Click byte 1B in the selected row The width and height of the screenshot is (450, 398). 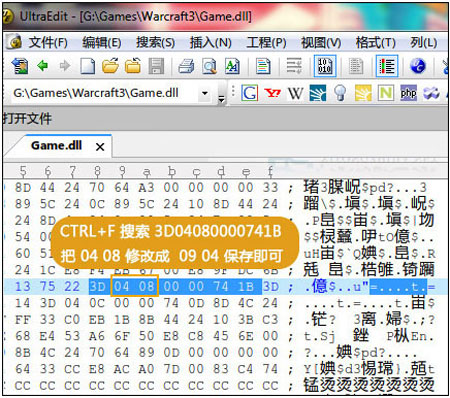pos(246,286)
